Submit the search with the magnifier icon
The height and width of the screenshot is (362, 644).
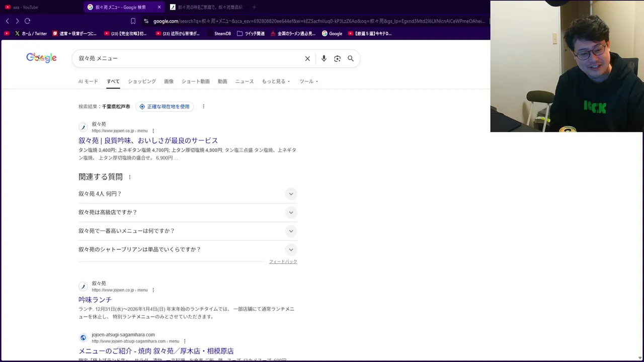351,58
